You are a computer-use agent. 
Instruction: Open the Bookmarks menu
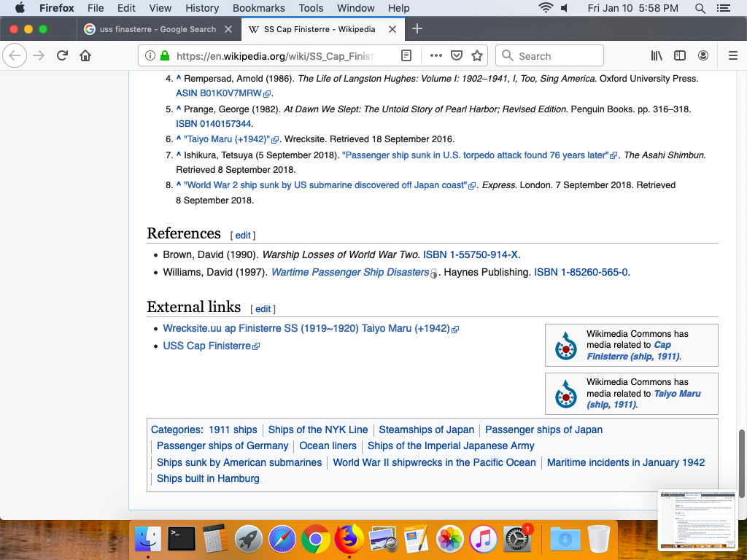click(258, 8)
